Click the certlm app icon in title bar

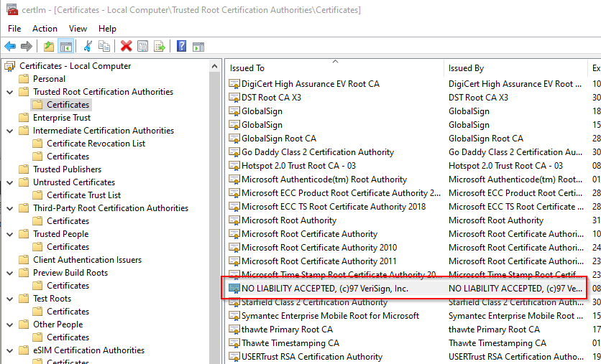point(12,9)
